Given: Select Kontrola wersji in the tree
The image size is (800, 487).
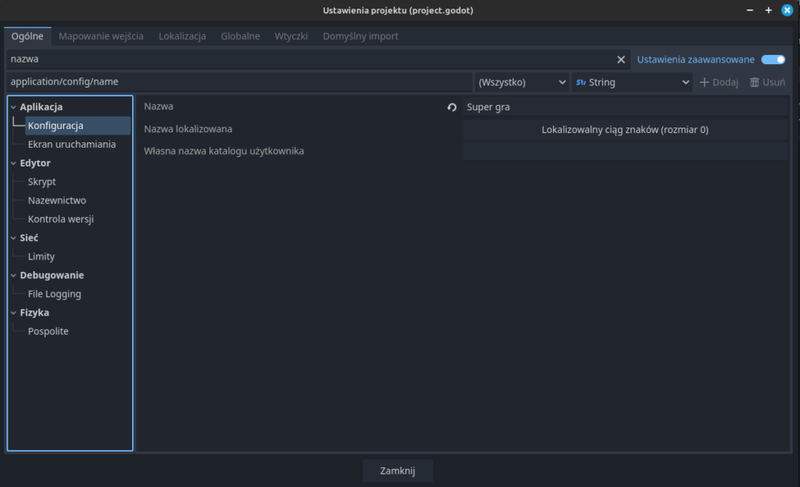Looking at the screenshot, I should [x=61, y=219].
